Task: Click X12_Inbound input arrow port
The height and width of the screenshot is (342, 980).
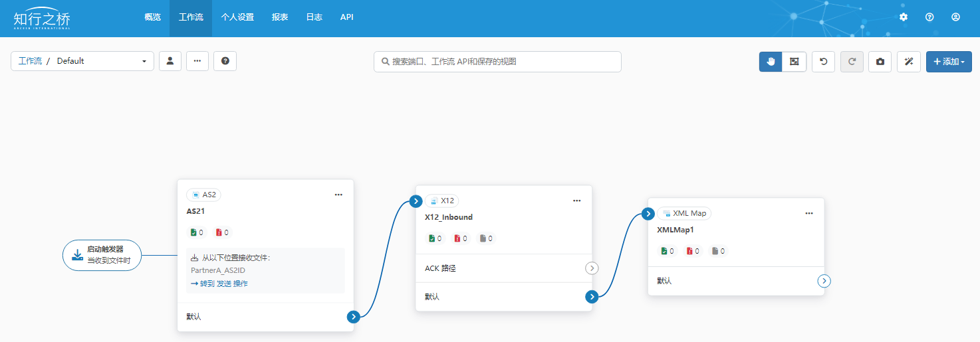Action: pyautogui.click(x=416, y=201)
